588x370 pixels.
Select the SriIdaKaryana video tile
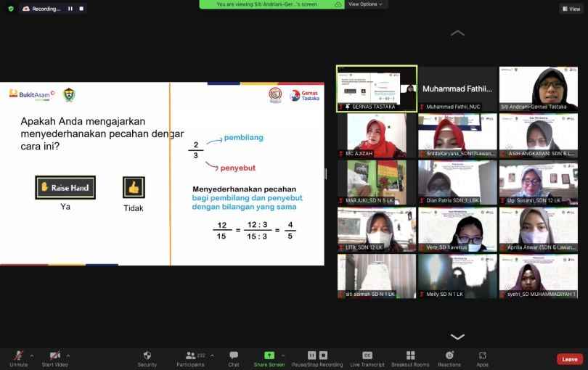457,136
